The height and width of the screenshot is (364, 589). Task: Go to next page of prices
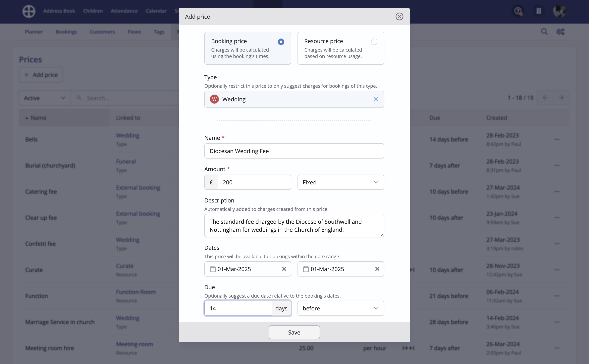tap(561, 98)
